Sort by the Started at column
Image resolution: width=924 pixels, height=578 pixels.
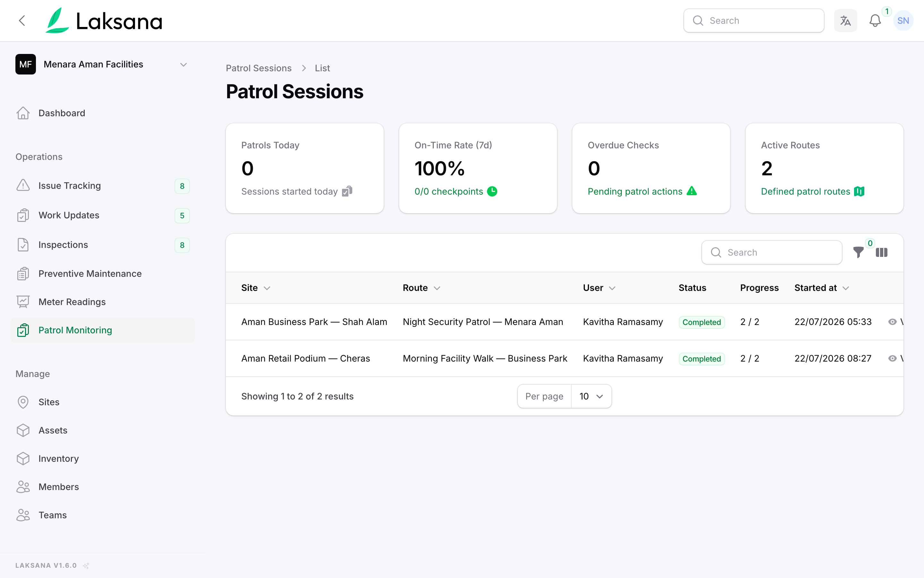pyautogui.click(x=822, y=288)
